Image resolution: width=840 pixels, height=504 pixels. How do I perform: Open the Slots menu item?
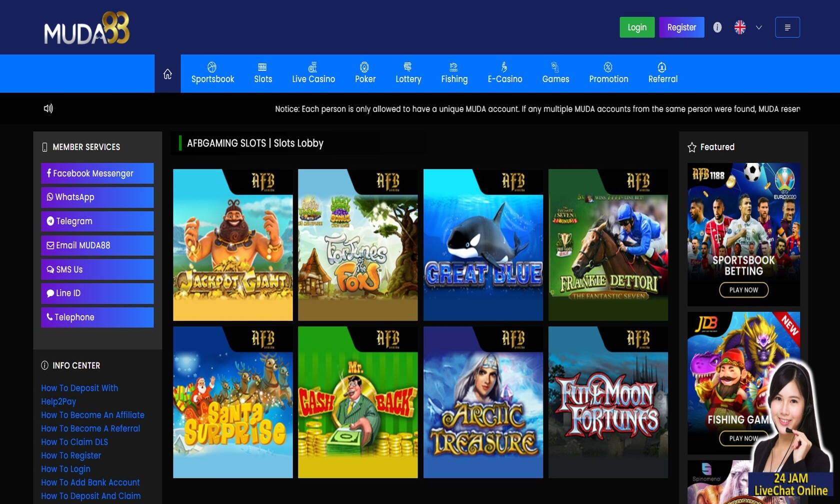[263, 73]
